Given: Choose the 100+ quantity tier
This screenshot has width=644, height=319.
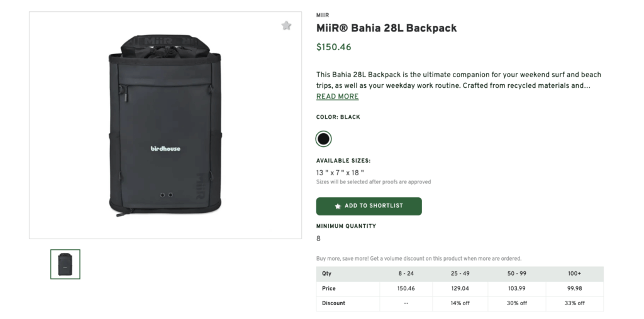Looking at the screenshot, I should coord(574,274).
